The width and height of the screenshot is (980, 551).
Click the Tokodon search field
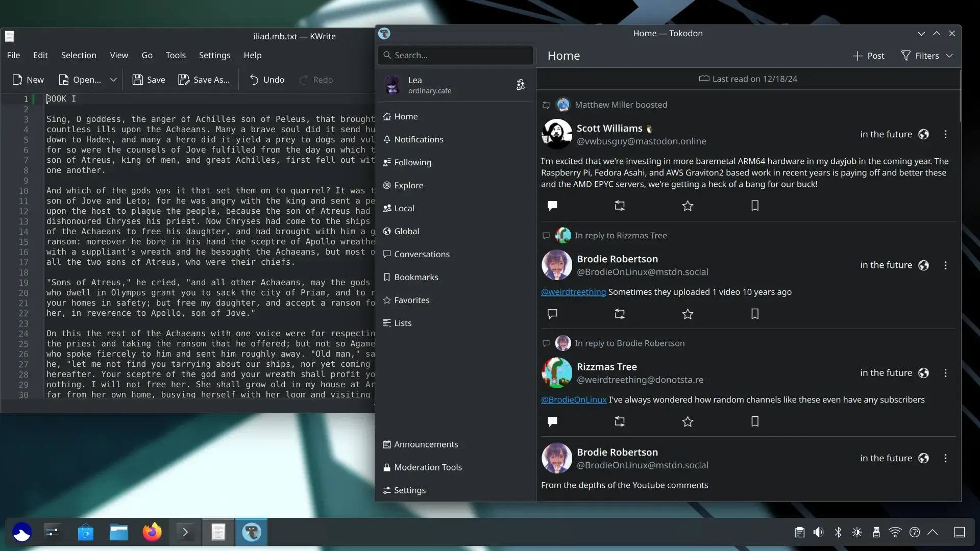click(456, 55)
